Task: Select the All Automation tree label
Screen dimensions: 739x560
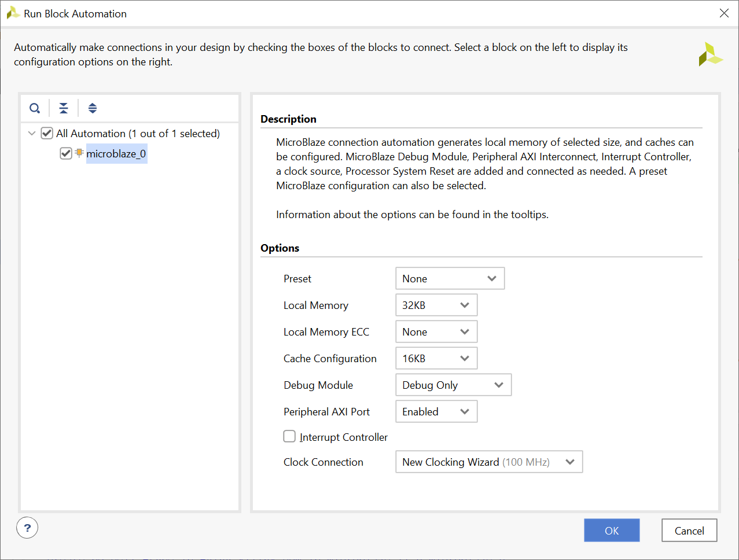Action: 138,134
